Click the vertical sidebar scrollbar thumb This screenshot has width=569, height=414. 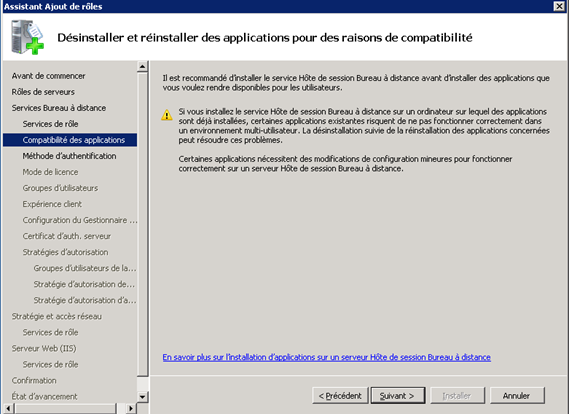[x=142, y=224]
